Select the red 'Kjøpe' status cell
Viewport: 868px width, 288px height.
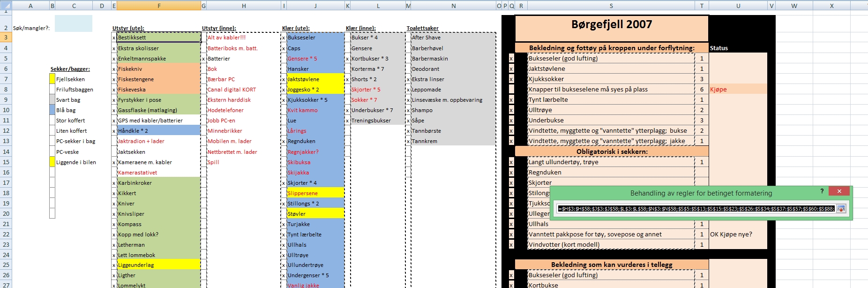(x=738, y=90)
